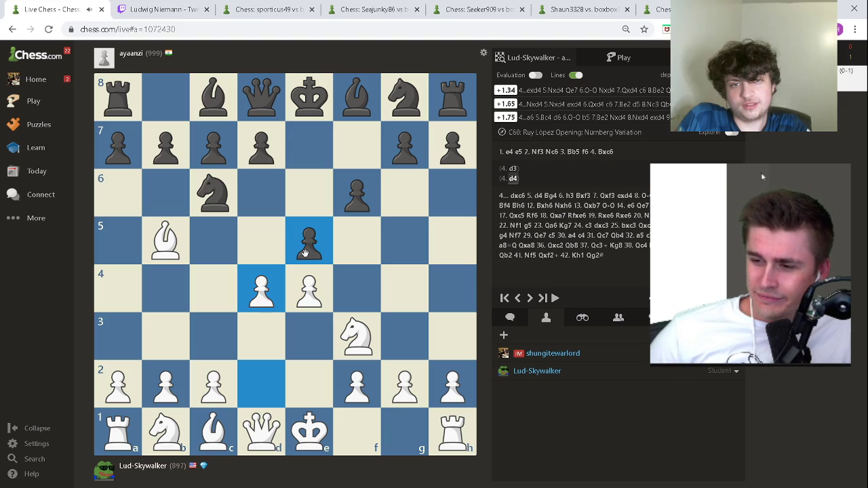Switch to the Play tab

[618, 58]
